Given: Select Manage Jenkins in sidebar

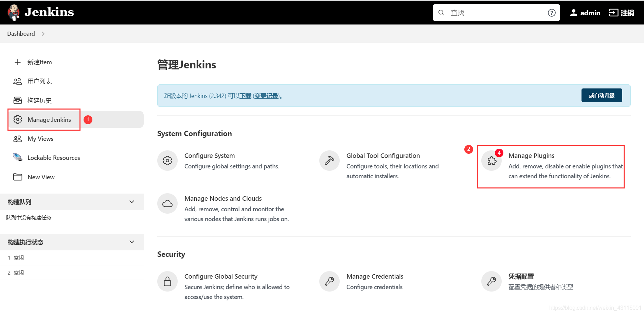Looking at the screenshot, I should coord(49,119).
